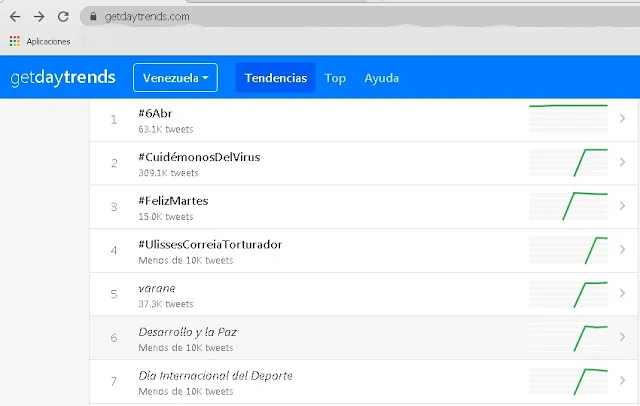
Task: Click rank number 1 beside #6Abr
Action: pos(114,120)
